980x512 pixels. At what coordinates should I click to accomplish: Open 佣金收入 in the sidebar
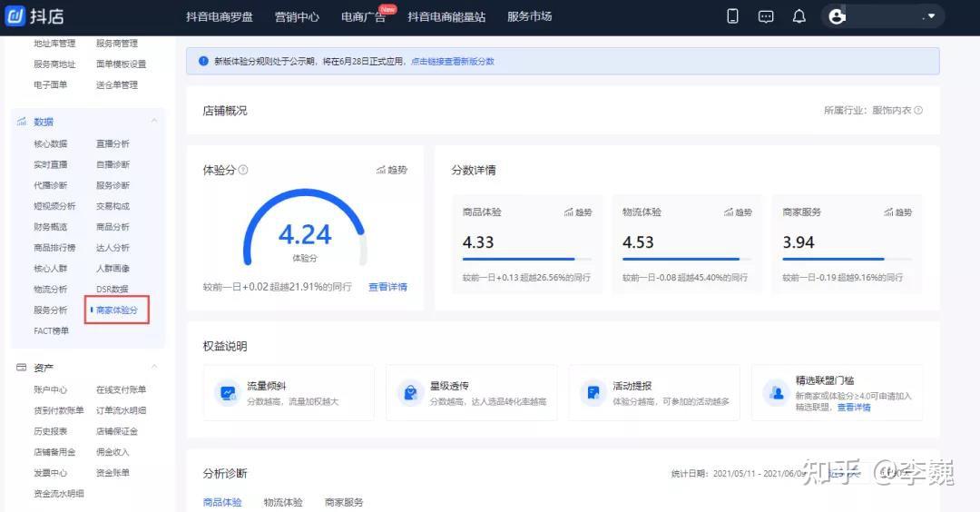pyautogui.click(x=113, y=452)
